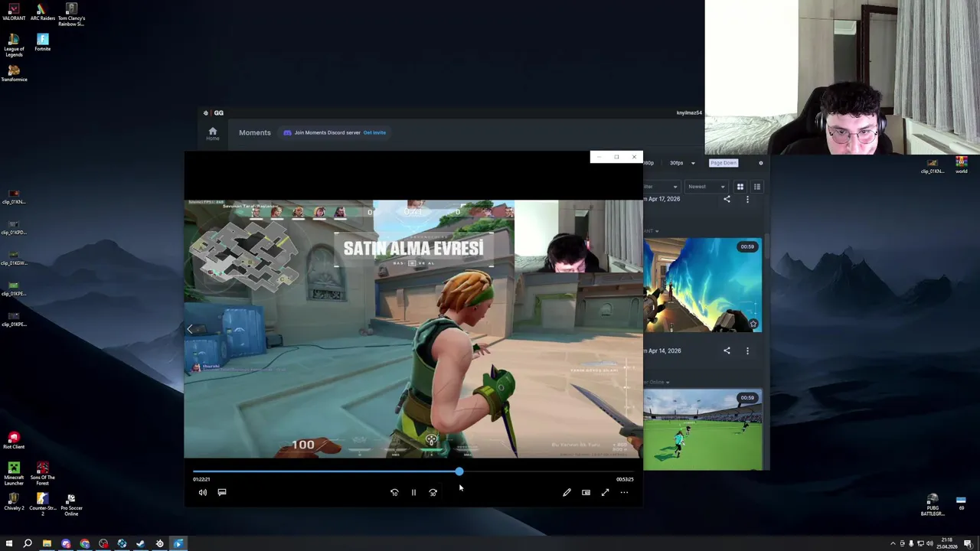Click the Windows Start button
Screen dimensions: 980x551
pos(9,543)
